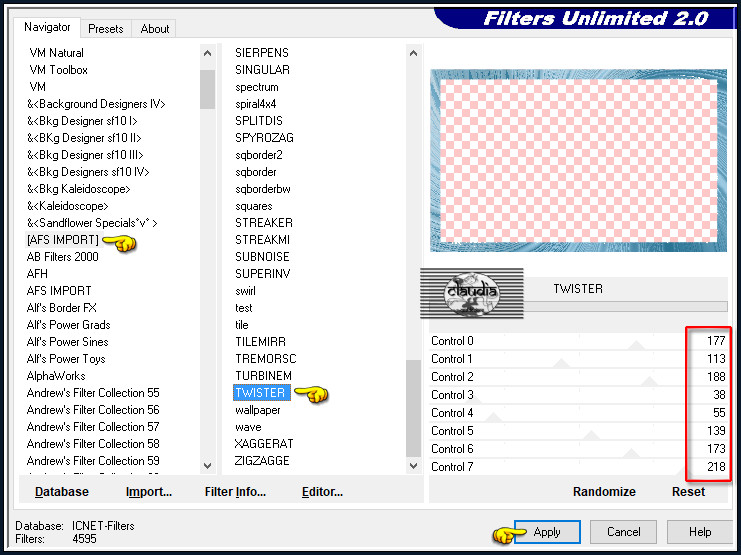Select the spectrum filter
The image size is (741, 555).
[x=257, y=87]
